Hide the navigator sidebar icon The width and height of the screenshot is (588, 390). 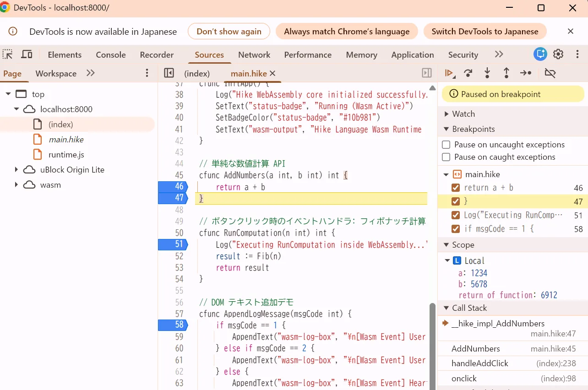tap(169, 73)
